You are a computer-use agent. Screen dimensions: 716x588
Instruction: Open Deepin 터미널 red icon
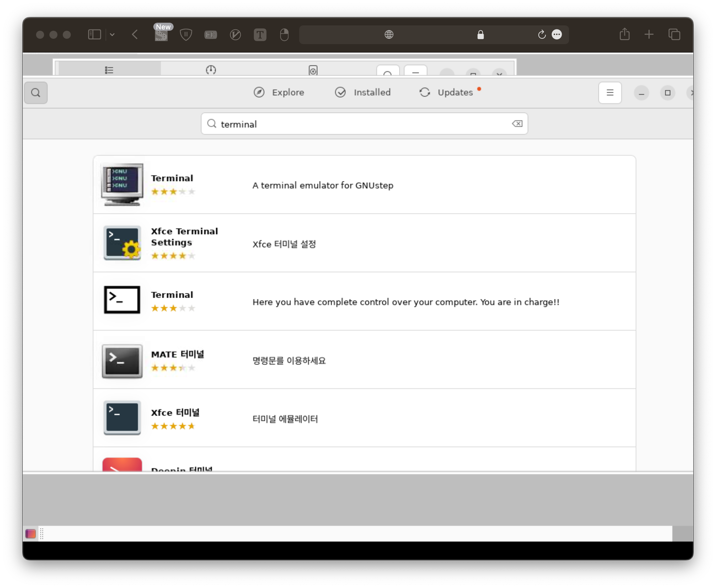point(122,465)
